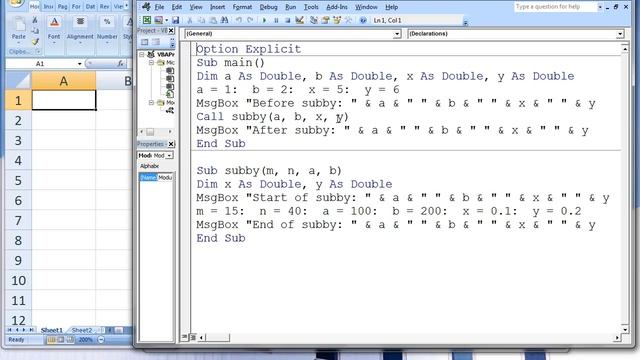Switch to Sheet2 tab in Excel
This screenshot has height=360, width=640.
click(82, 330)
